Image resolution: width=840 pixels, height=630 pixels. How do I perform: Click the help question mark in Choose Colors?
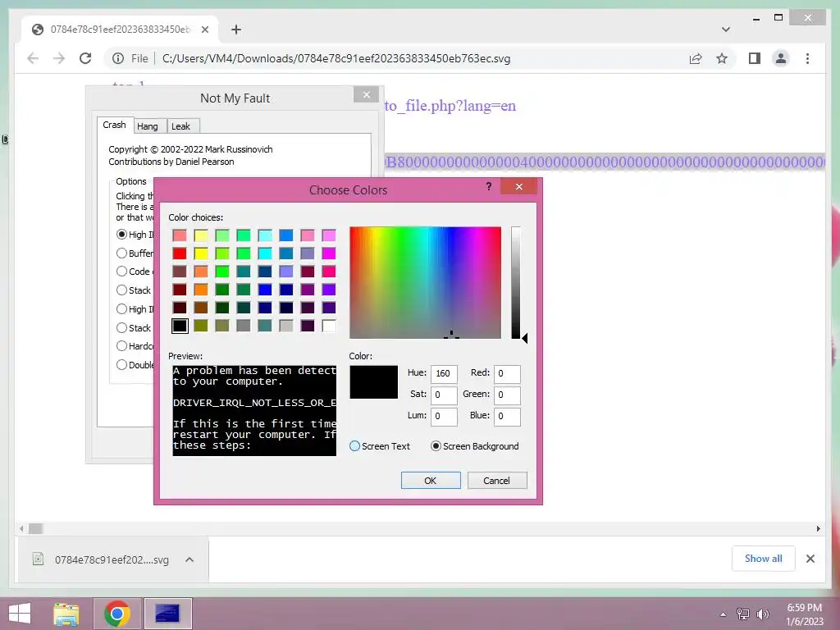(489, 186)
